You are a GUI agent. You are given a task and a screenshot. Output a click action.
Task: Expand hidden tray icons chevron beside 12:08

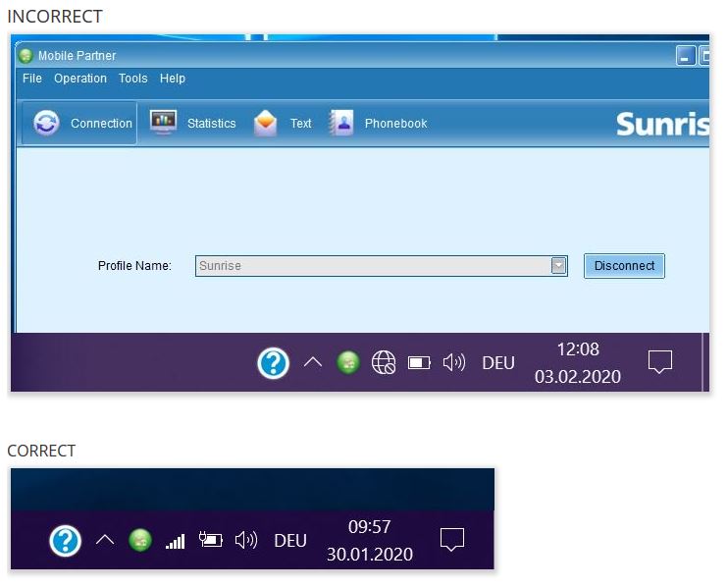coord(313,362)
